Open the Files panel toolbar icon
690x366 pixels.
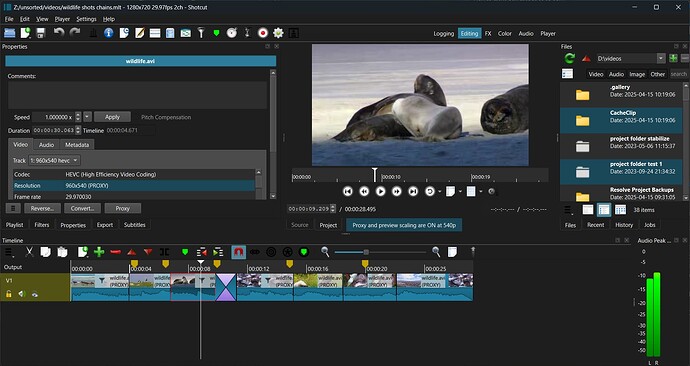tap(170, 33)
